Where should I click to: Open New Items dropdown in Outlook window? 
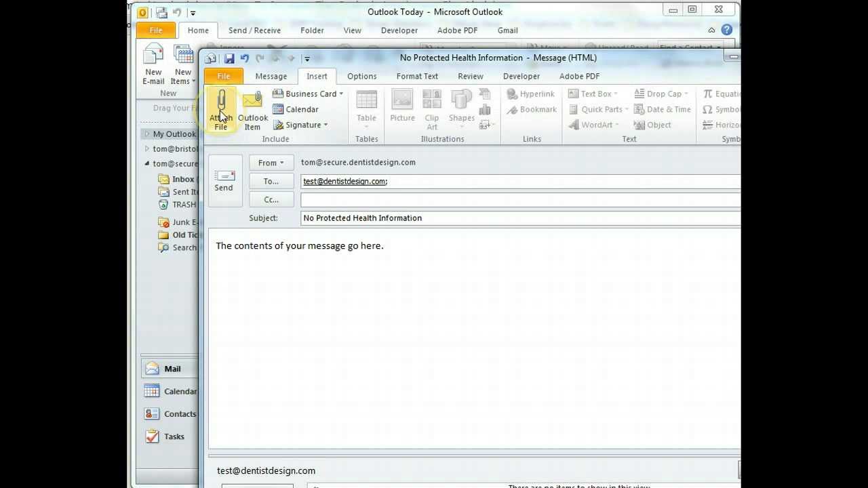tap(183, 65)
